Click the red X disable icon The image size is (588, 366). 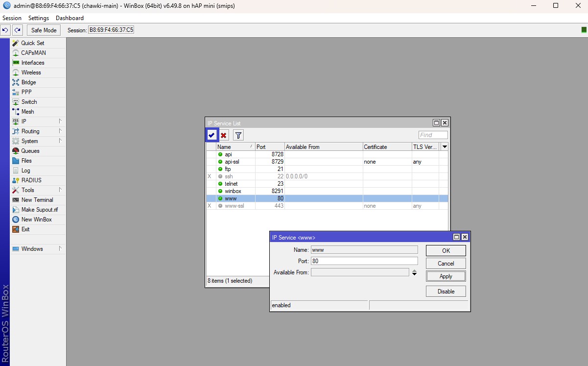(224, 135)
